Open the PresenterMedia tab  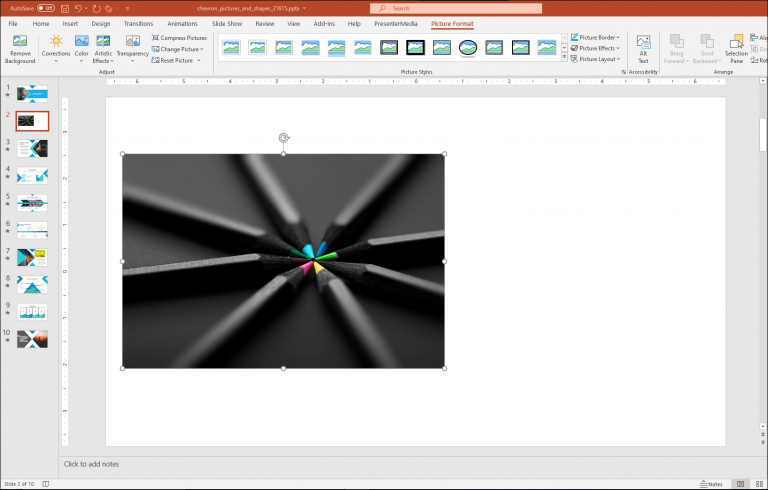click(396, 24)
